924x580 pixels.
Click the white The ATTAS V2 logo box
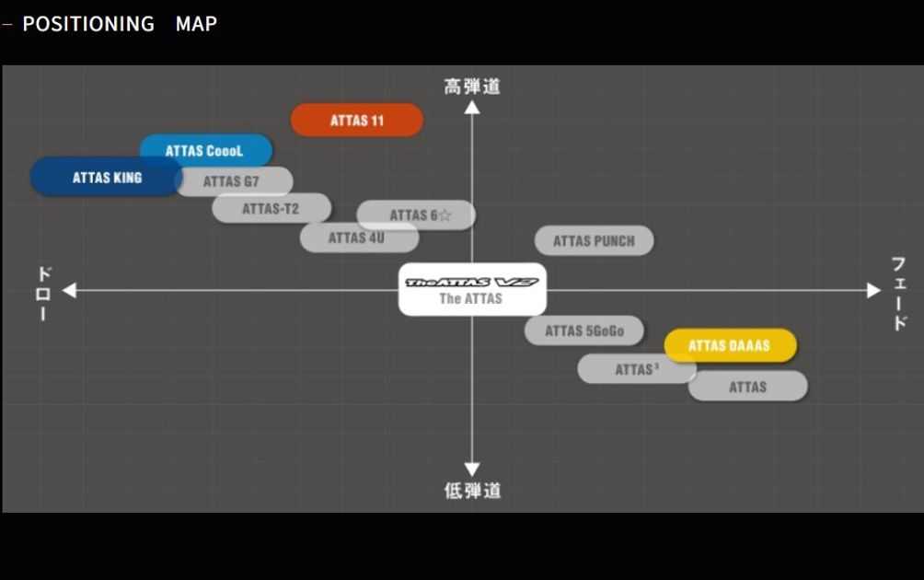[x=472, y=289]
